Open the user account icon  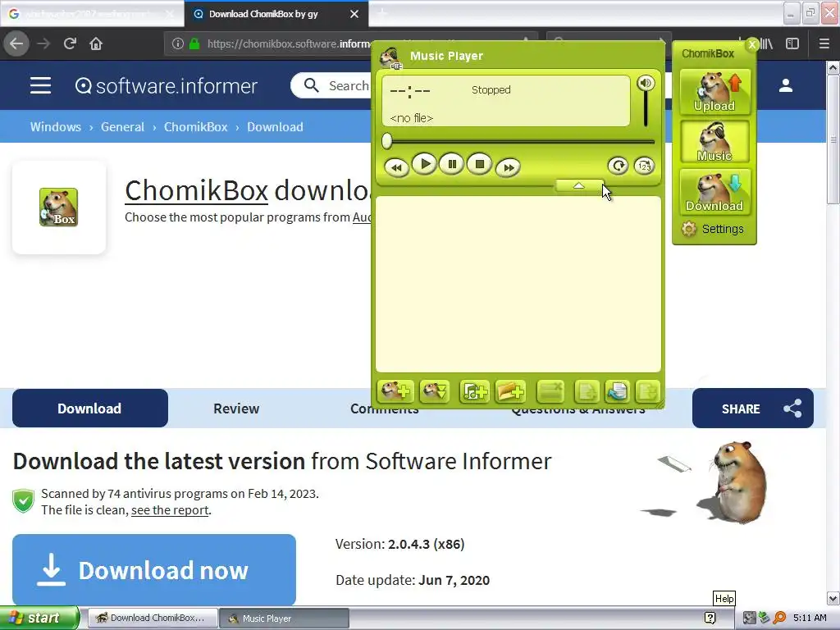click(x=786, y=85)
